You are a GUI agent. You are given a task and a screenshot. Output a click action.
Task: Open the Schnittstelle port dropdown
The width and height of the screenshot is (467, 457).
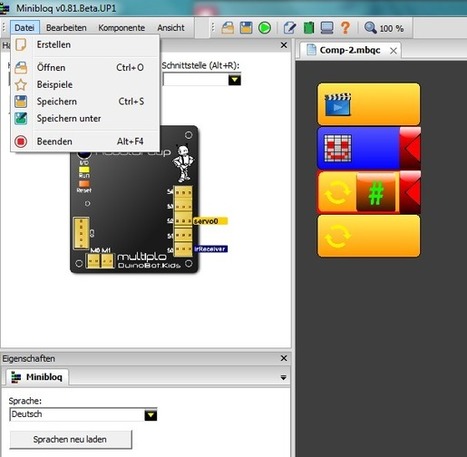[234, 80]
